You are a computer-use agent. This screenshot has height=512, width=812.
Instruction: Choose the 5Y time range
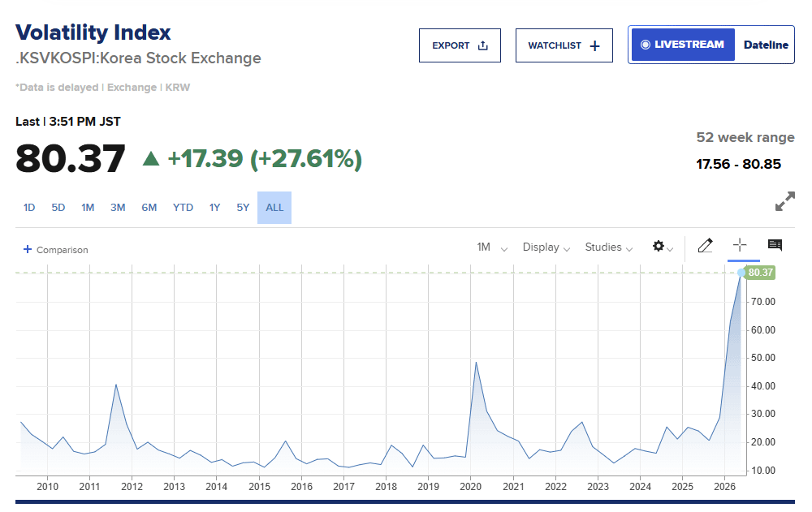pos(243,208)
